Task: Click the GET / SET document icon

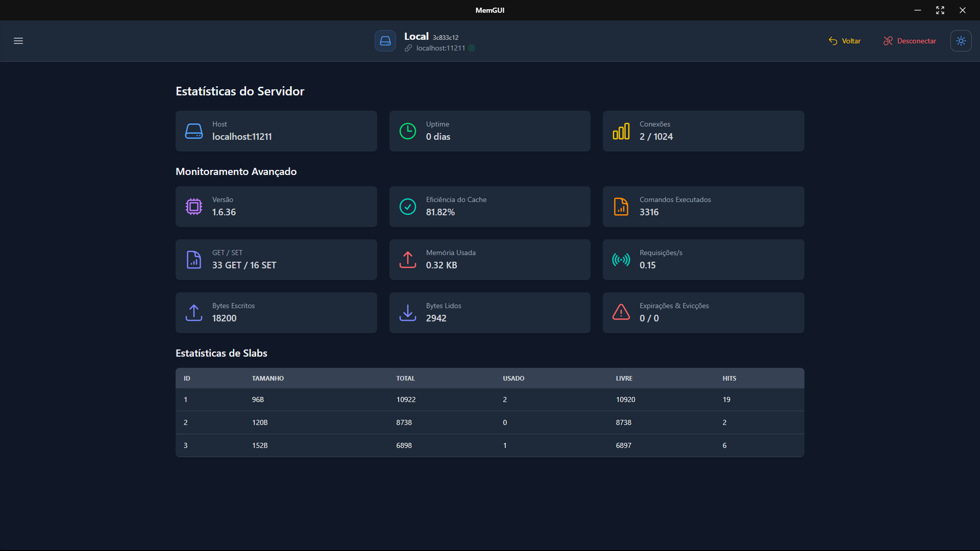Action: (194, 260)
